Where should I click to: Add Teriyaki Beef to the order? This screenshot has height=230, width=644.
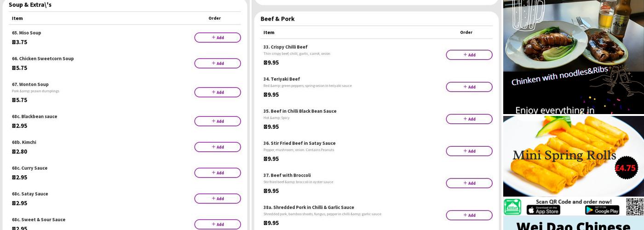(469, 87)
